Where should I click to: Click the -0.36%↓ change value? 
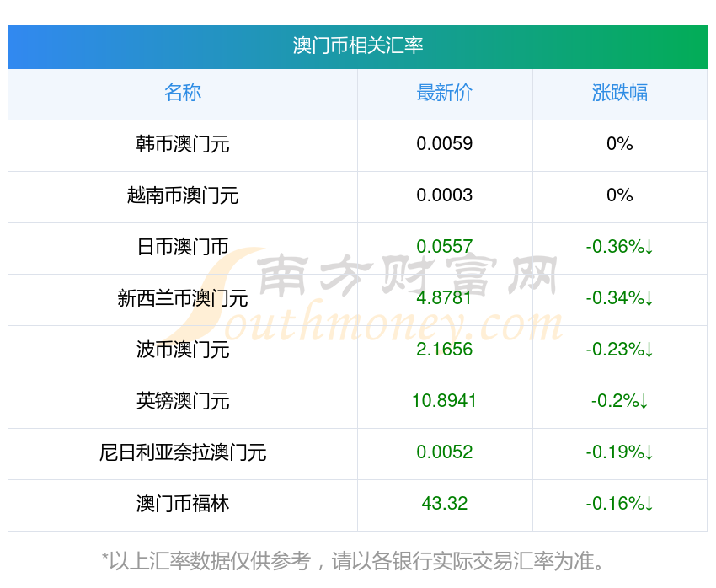tap(620, 247)
